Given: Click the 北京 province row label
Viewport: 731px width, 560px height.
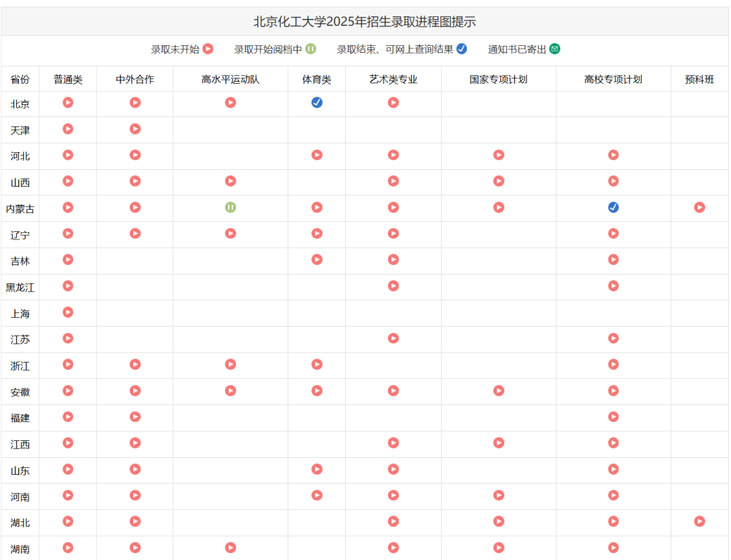Looking at the screenshot, I should pos(20,104).
